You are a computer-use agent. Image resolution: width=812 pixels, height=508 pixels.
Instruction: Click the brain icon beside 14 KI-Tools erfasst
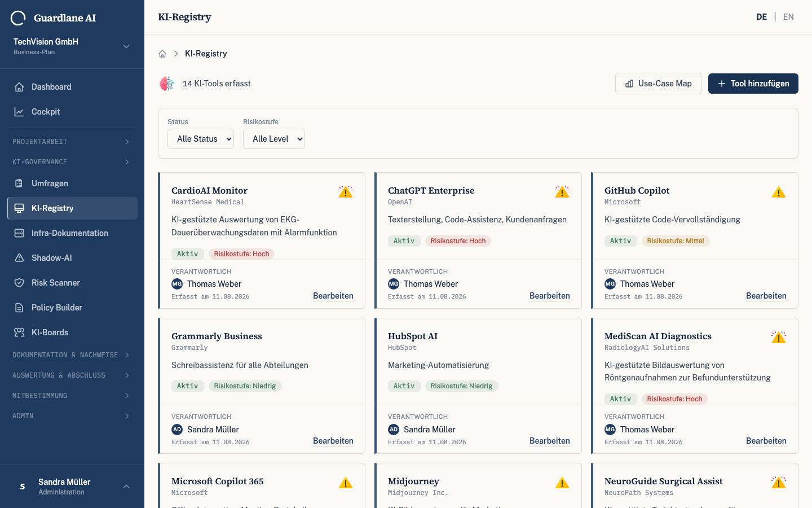click(167, 84)
